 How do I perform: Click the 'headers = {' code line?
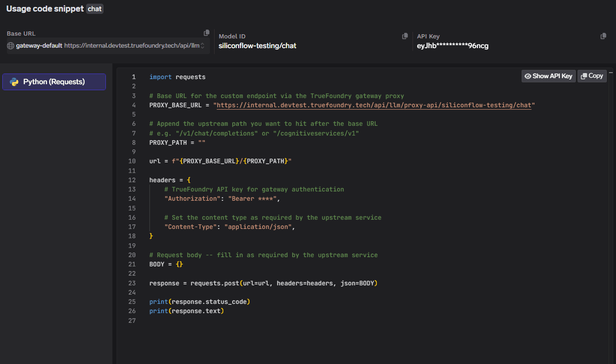pos(170,180)
